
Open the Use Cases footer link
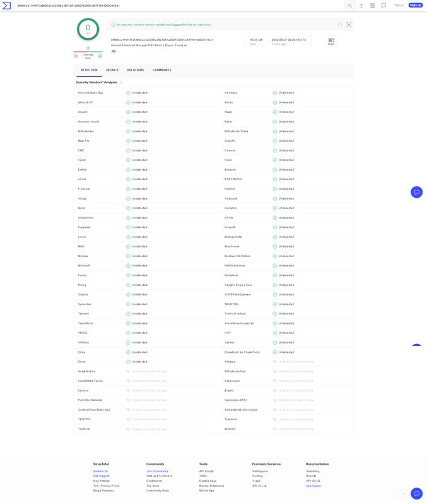point(313,486)
